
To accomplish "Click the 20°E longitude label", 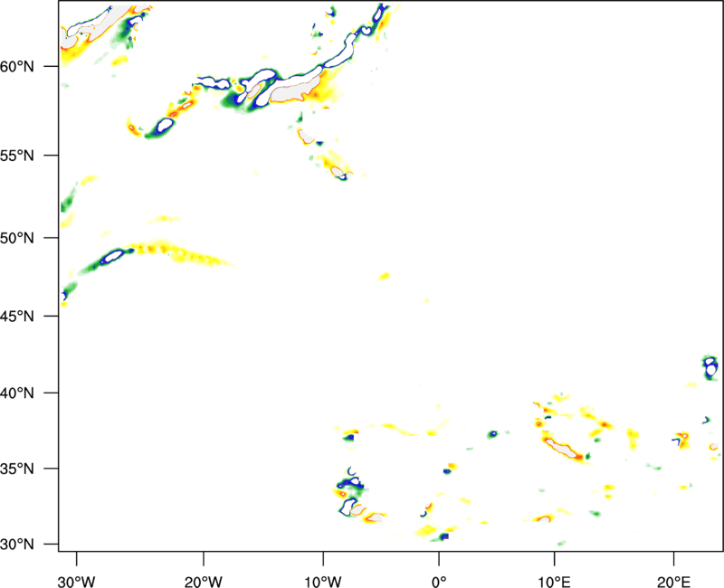I will click(x=673, y=582).
